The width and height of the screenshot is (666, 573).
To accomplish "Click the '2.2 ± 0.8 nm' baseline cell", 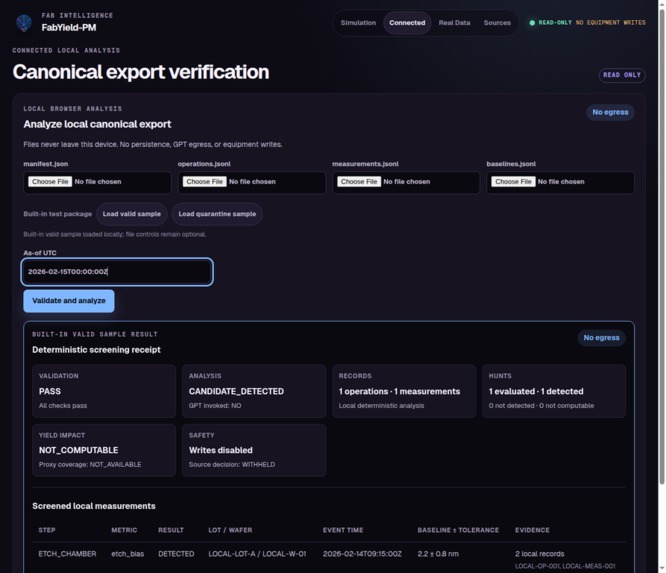I will [438, 554].
